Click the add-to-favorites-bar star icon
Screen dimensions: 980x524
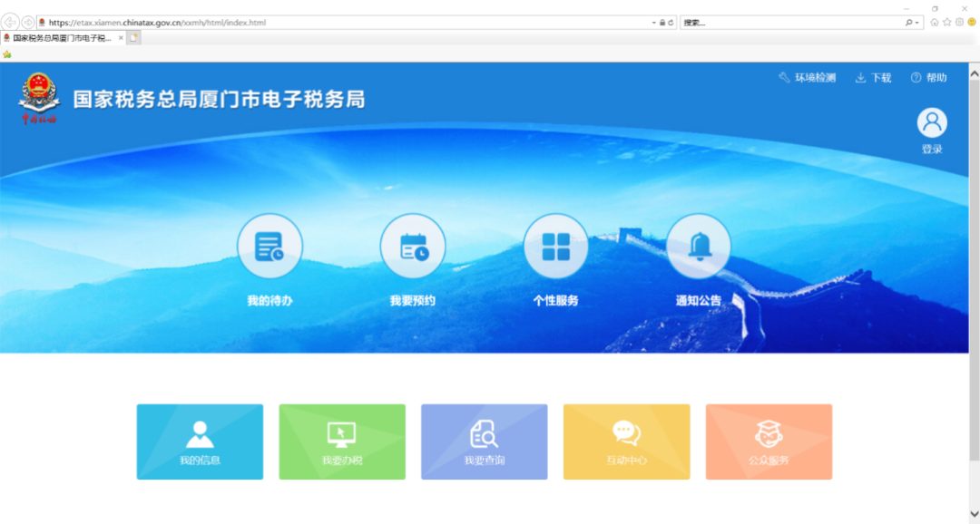7,54
